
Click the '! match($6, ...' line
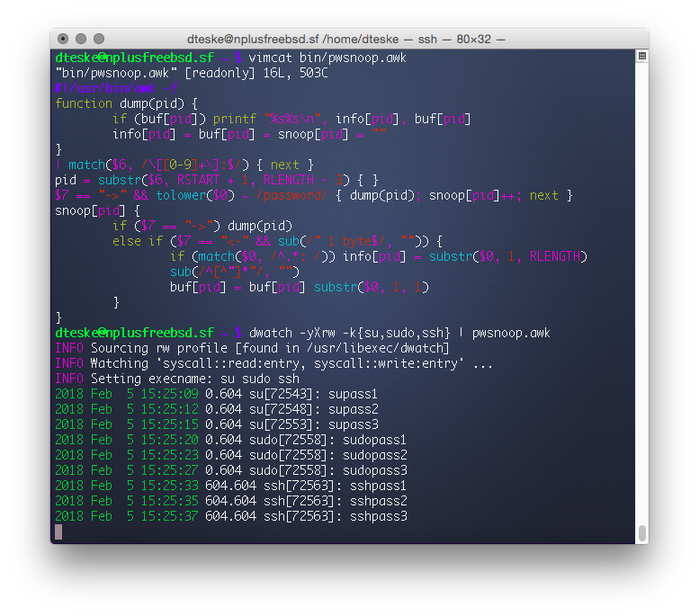click(x=184, y=165)
